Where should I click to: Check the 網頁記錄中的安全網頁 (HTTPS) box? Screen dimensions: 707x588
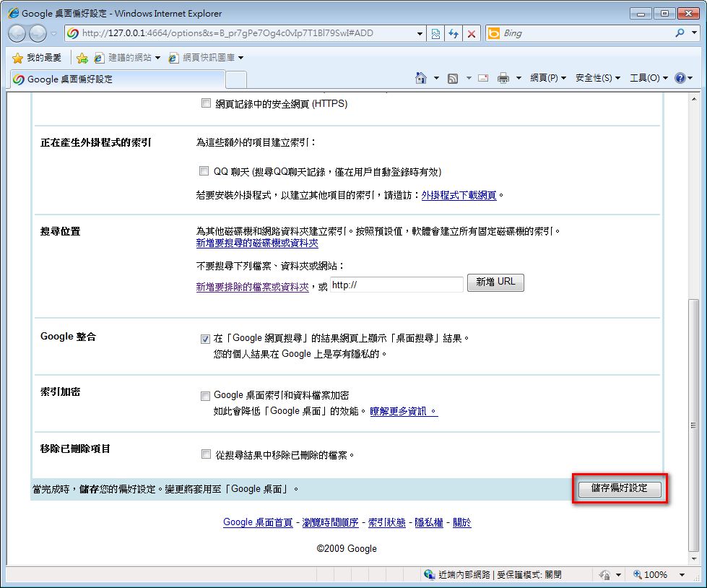[206, 103]
